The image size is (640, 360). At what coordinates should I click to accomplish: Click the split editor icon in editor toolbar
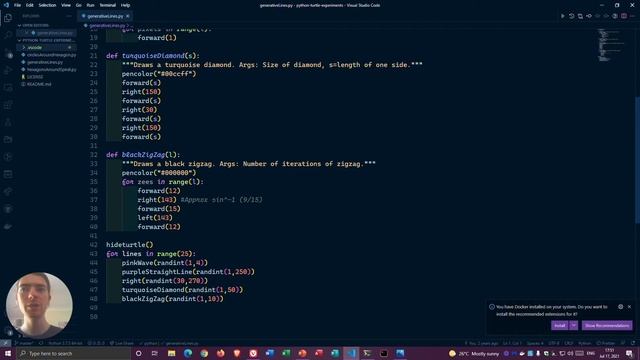[x=624, y=16]
